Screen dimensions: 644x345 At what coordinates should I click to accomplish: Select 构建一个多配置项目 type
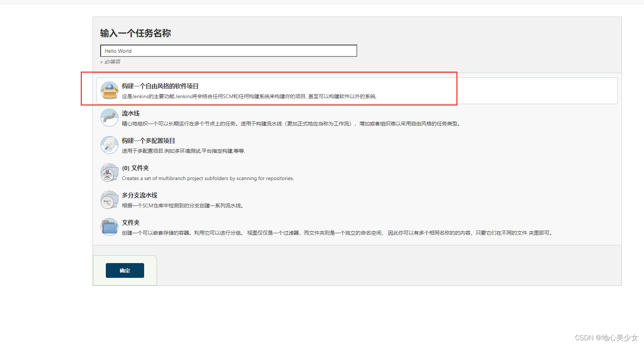pyautogui.click(x=149, y=141)
